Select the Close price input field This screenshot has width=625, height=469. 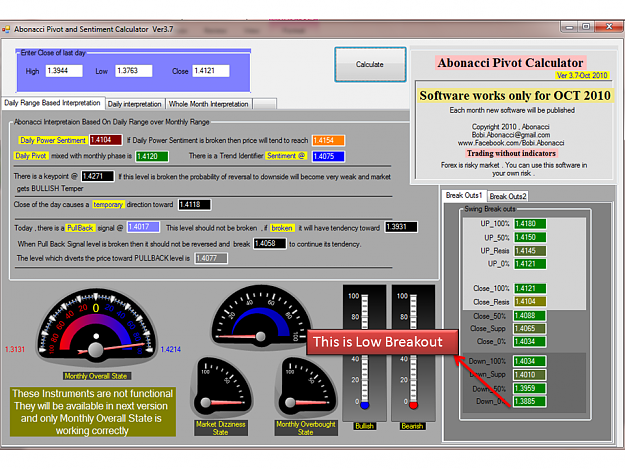coord(210,71)
